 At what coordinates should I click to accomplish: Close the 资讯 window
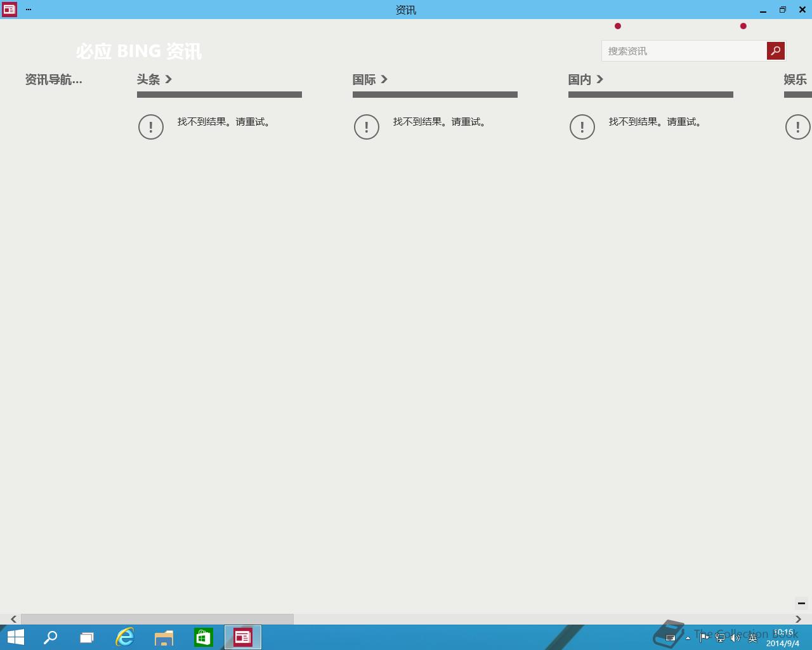(802, 10)
